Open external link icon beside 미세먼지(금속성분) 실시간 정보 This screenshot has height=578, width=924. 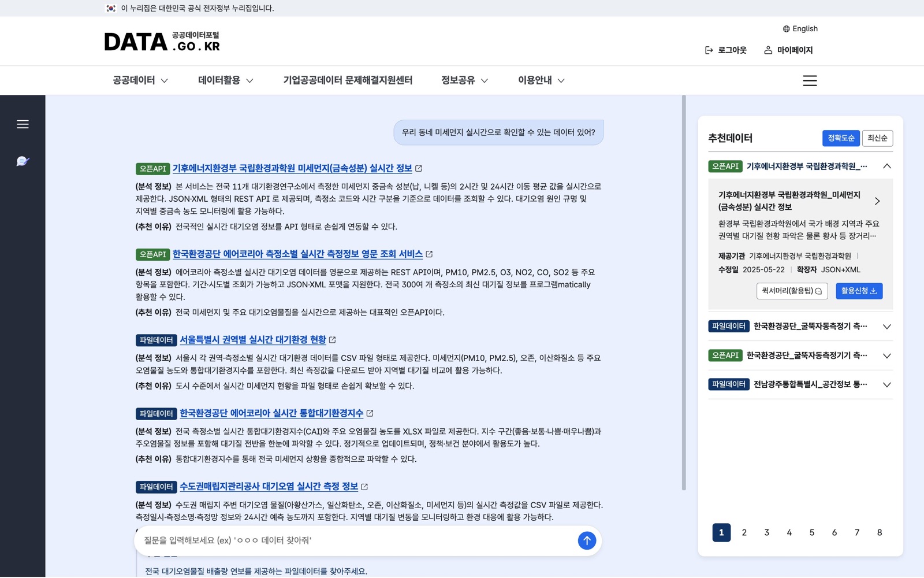point(419,168)
